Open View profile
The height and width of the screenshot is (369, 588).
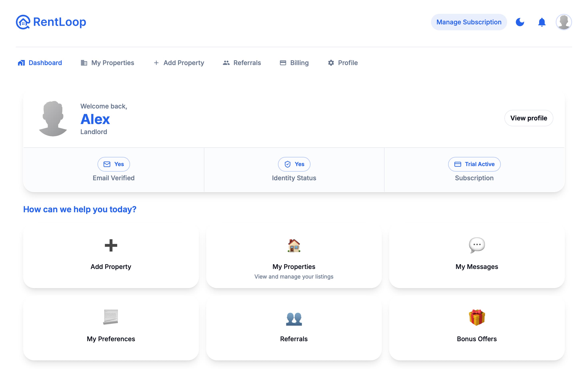(529, 118)
